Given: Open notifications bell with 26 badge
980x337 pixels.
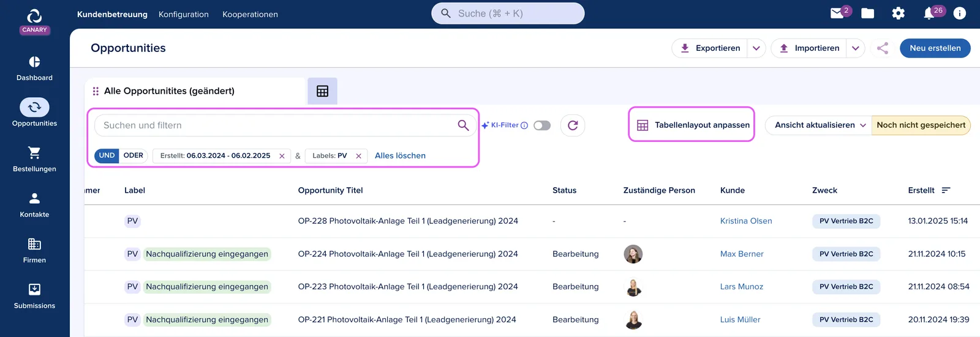Looking at the screenshot, I should [x=929, y=13].
